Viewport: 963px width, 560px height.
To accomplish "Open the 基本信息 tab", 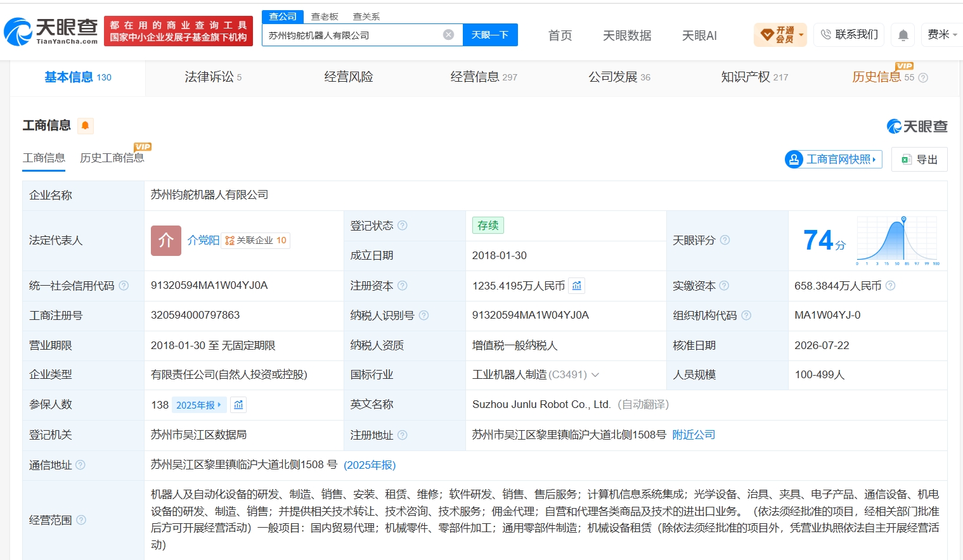I will (78, 77).
